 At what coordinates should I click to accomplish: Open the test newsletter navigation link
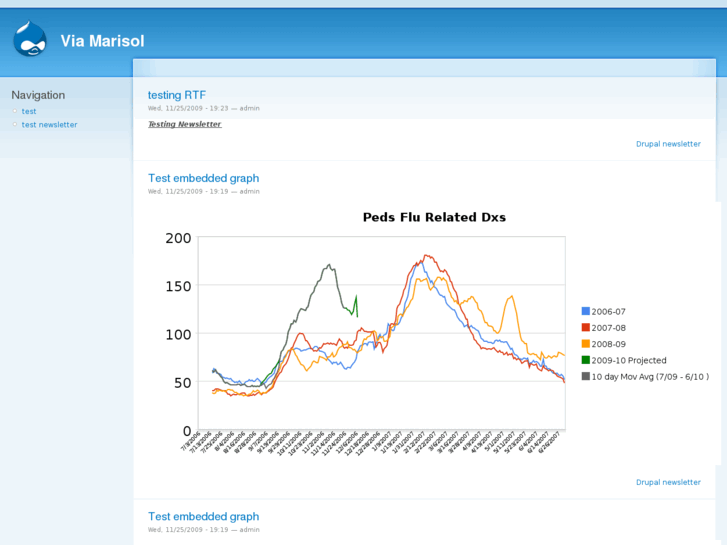click(49, 125)
